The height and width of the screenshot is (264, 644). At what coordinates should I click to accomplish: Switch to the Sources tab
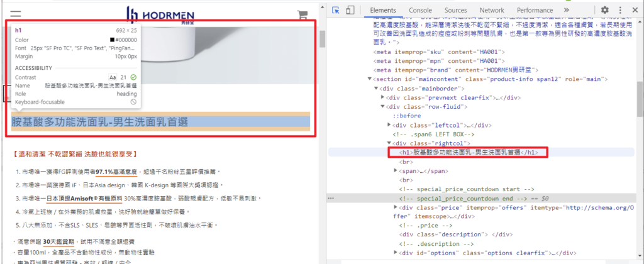click(x=455, y=10)
